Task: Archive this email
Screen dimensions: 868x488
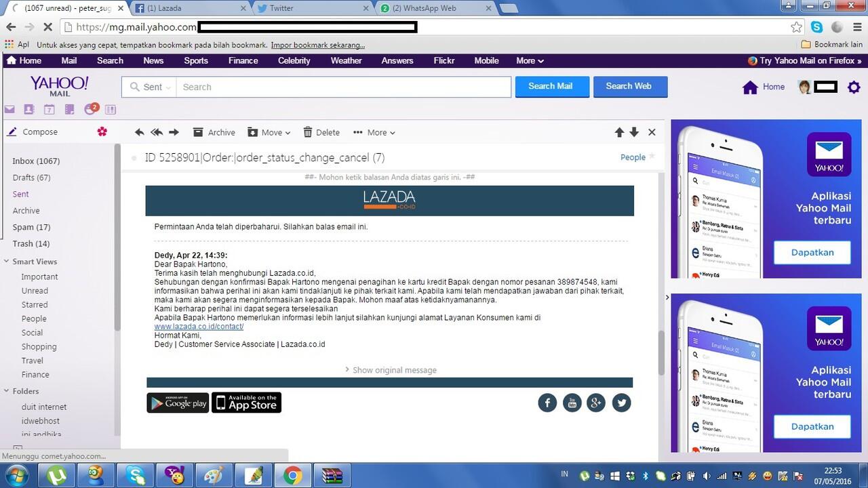Action: pyautogui.click(x=214, y=132)
